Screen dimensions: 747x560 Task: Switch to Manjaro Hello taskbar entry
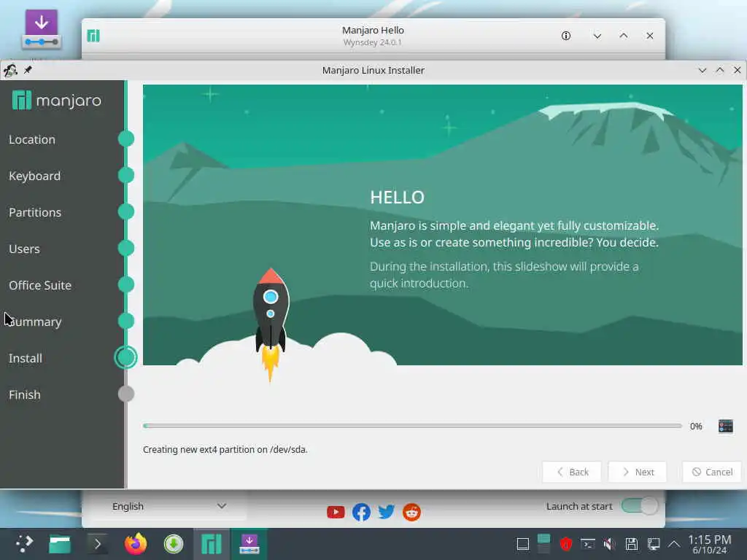(212, 544)
